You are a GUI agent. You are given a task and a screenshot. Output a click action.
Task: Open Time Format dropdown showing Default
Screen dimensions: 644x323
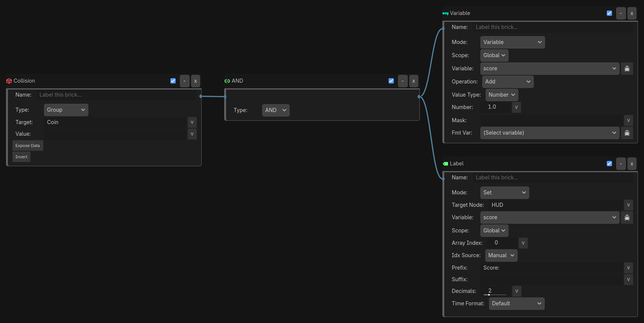[516, 303]
